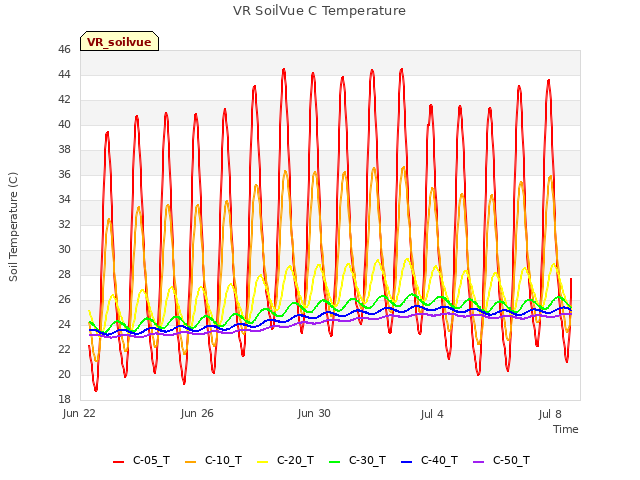Click the orange C-10_T legend color marker
The image size is (640, 480).
coord(190,462)
